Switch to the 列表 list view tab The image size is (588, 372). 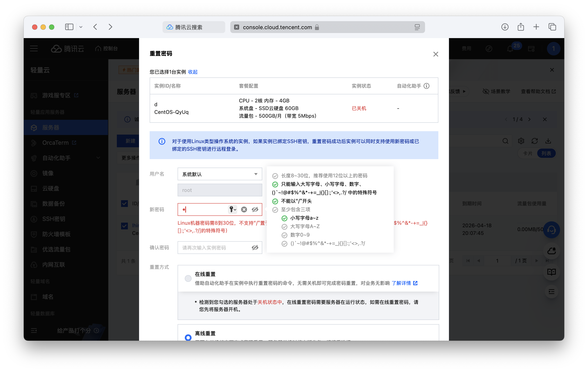546,153
